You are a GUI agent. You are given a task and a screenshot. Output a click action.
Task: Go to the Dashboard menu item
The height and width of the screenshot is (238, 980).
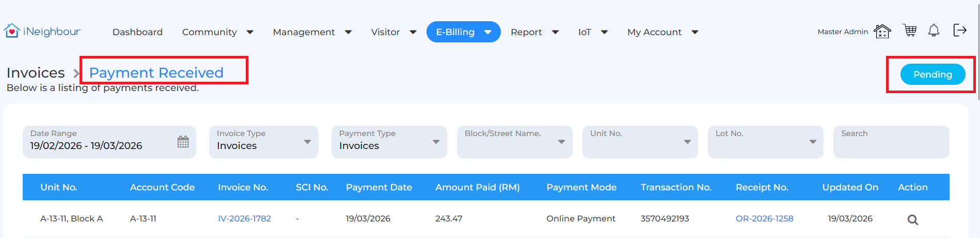click(x=137, y=32)
